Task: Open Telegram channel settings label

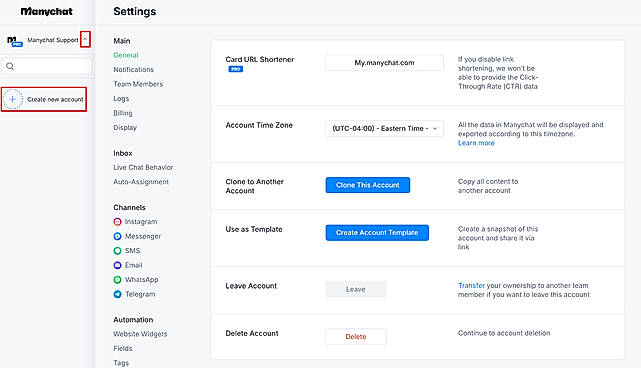Action: [x=140, y=294]
